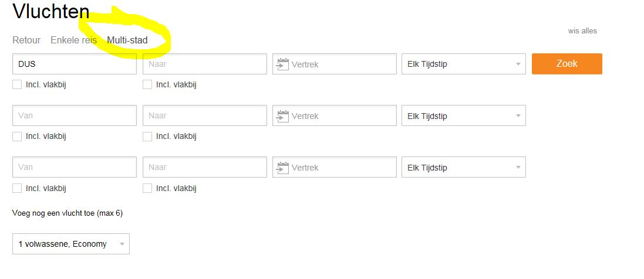644x279 pixels.
Task: Enable Incl. vlakbij under the DUS origin field
Action: click(x=17, y=84)
